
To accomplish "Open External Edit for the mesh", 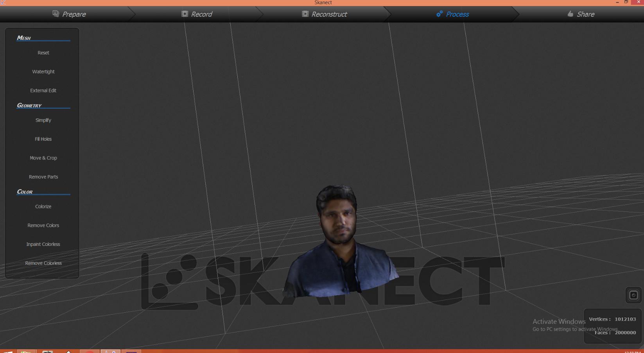I will 43,90.
